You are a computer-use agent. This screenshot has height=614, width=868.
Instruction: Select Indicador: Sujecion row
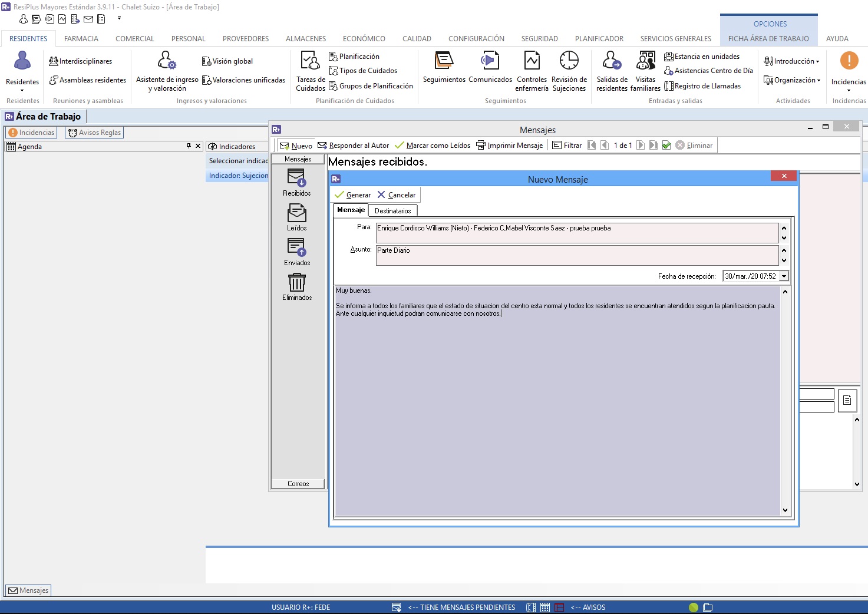click(238, 176)
